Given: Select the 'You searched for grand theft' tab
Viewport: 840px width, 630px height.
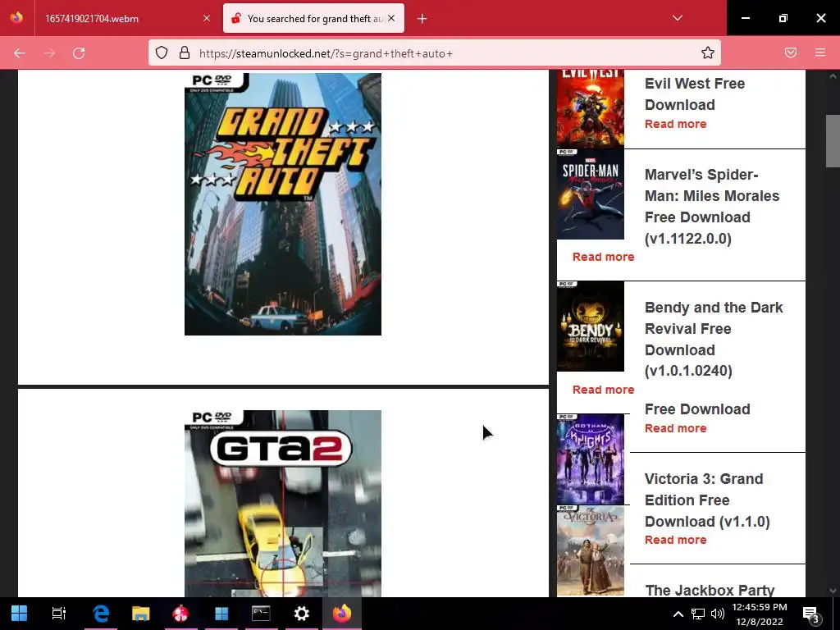Looking at the screenshot, I should (313, 18).
